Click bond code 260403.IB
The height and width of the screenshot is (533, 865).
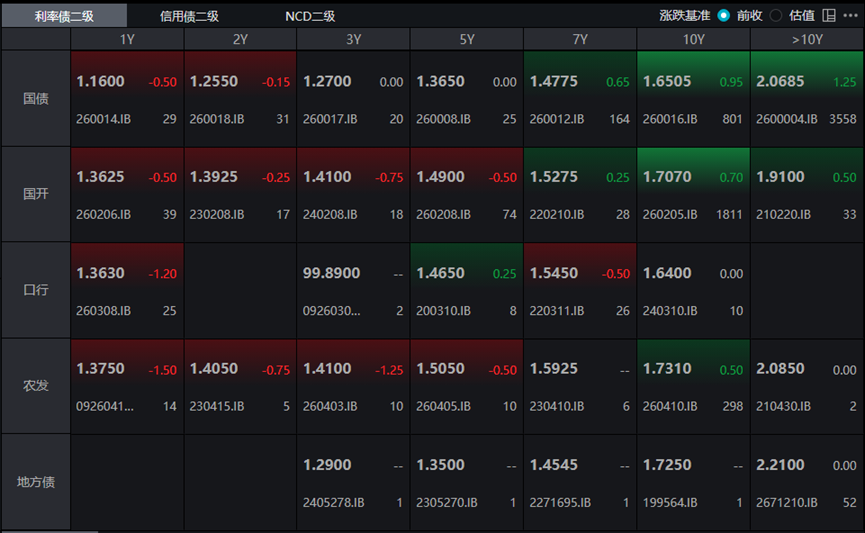(330, 407)
